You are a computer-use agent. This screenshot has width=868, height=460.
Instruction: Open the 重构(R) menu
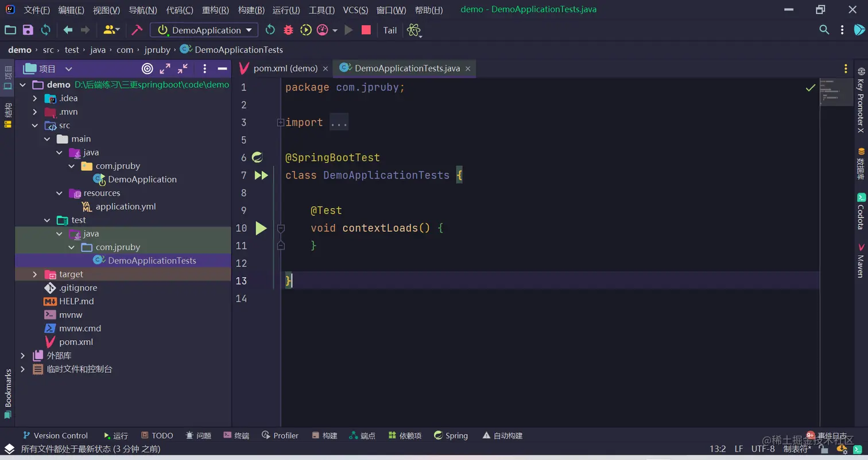point(215,10)
